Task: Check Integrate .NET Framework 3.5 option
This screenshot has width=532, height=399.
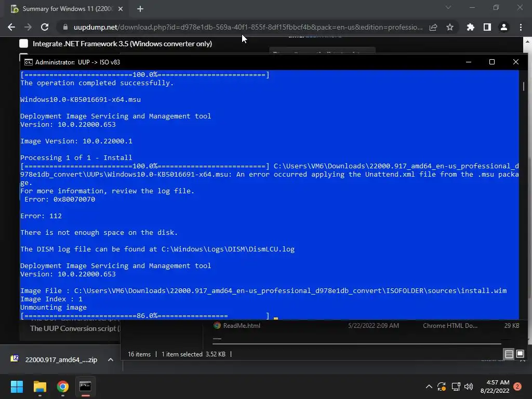Action: click(x=23, y=44)
